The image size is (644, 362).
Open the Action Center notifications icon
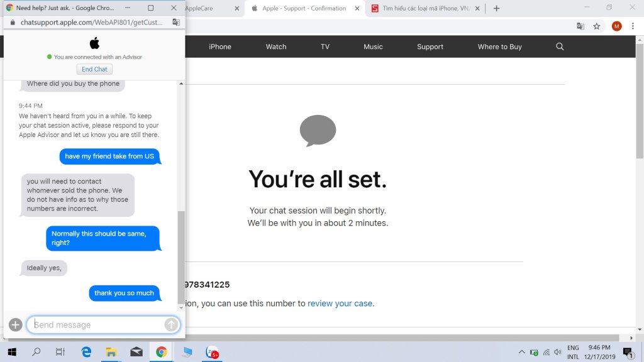[628, 352]
